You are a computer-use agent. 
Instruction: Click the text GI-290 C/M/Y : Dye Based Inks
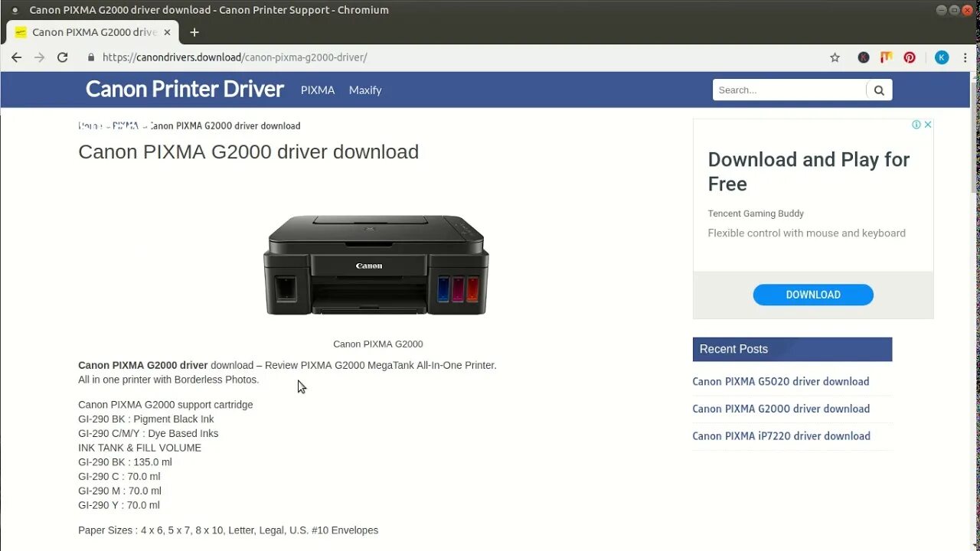149,434
